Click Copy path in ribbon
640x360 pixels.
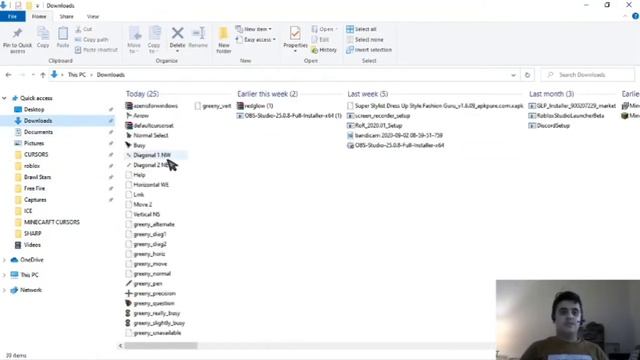pyautogui.click(x=92, y=40)
